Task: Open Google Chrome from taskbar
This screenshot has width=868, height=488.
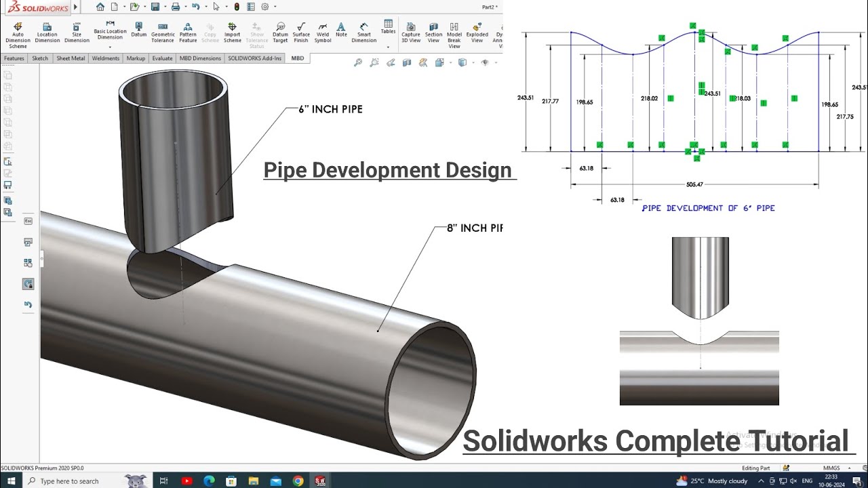Action: tap(298, 481)
